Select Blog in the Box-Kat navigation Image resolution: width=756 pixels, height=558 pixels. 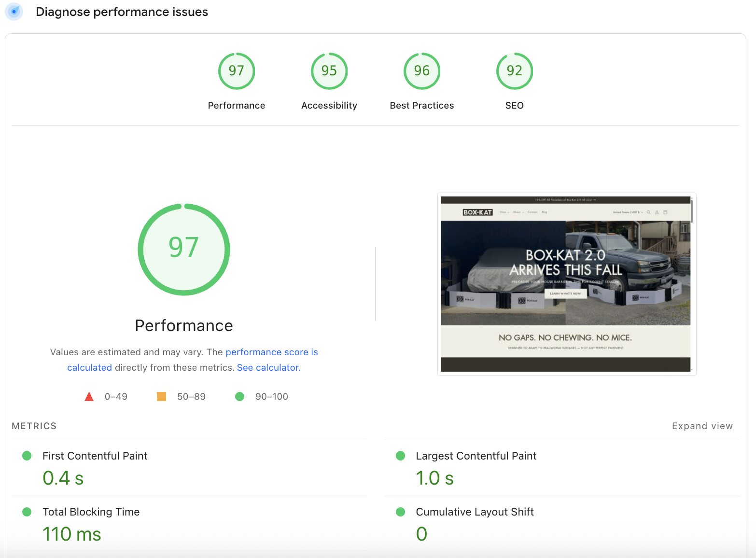[544, 212]
